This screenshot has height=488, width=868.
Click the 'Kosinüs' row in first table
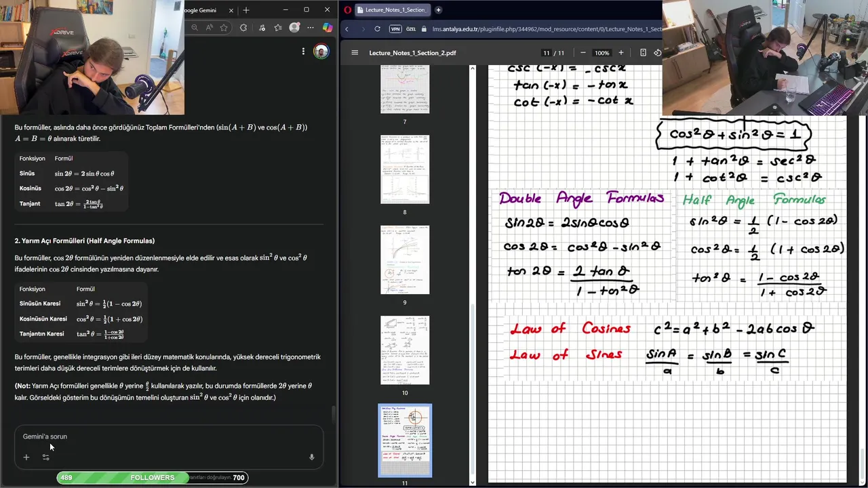click(x=71, y=188)
